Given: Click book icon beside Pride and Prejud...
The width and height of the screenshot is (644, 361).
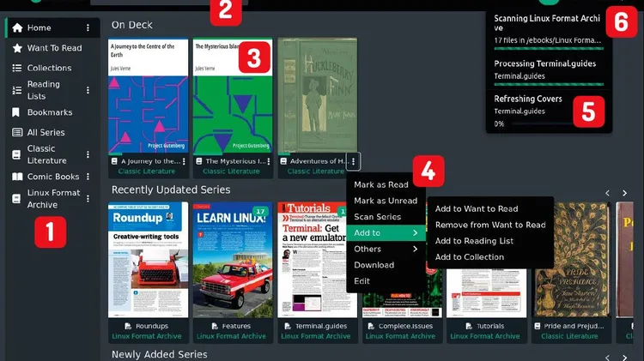Looking at the screenshot, I should point(538,326).
